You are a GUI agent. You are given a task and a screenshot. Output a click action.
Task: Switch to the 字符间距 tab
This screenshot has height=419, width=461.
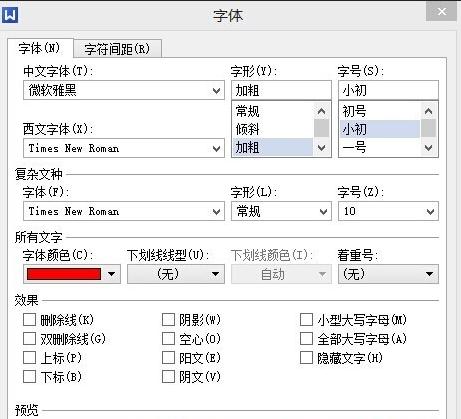(x=117, y=49)
